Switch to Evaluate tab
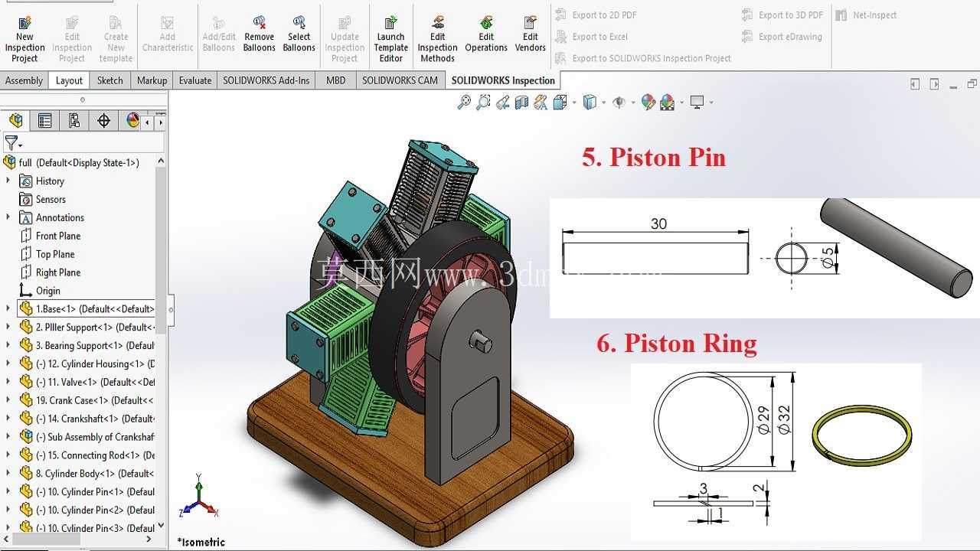The height and width of the screenshot is (551, 980). click(x=195, y=80)
